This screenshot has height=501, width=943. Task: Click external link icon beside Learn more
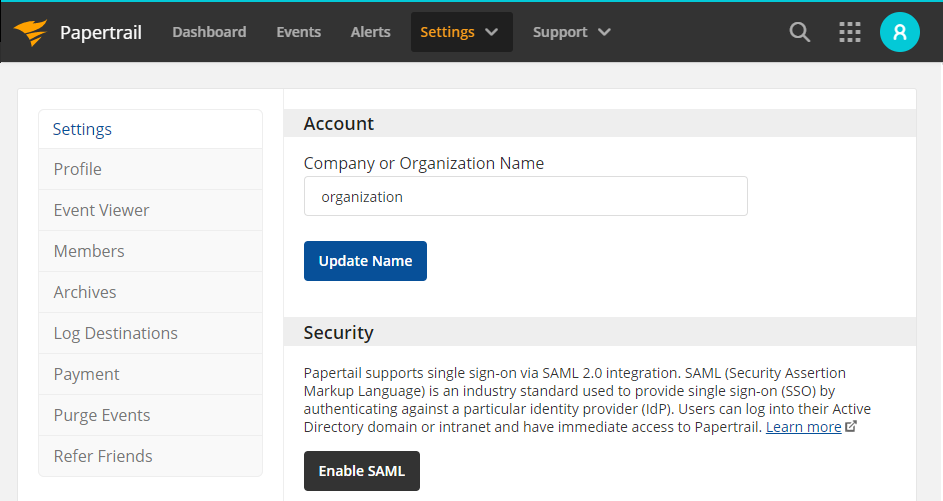[x=851, y=427]
